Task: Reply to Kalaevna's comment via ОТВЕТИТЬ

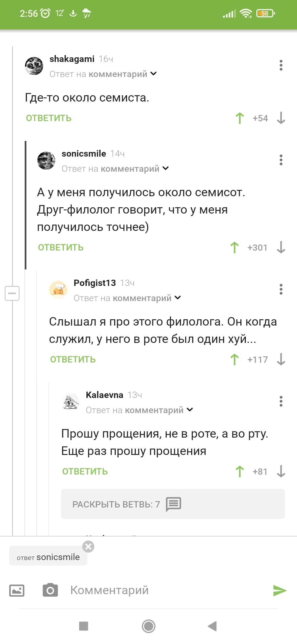Action: [85, 471]
